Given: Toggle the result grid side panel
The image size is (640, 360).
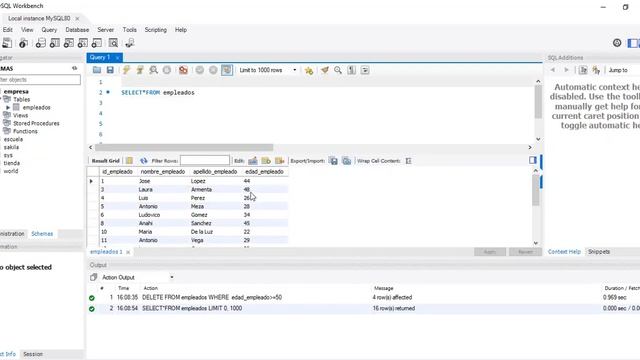Looking at the screenshot, I should coord(533,160).
